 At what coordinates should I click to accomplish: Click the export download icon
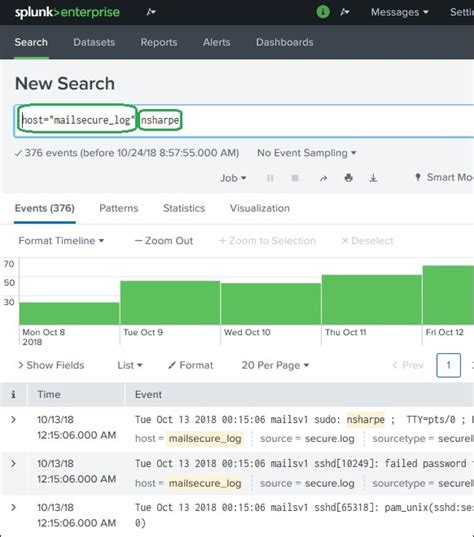tap(373, 178)
